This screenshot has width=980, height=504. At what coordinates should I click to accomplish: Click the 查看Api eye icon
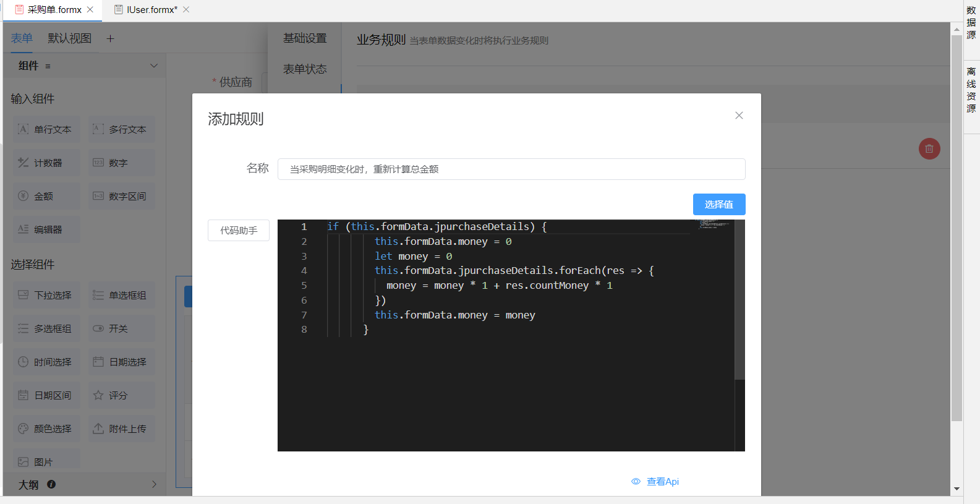[636, 482]
